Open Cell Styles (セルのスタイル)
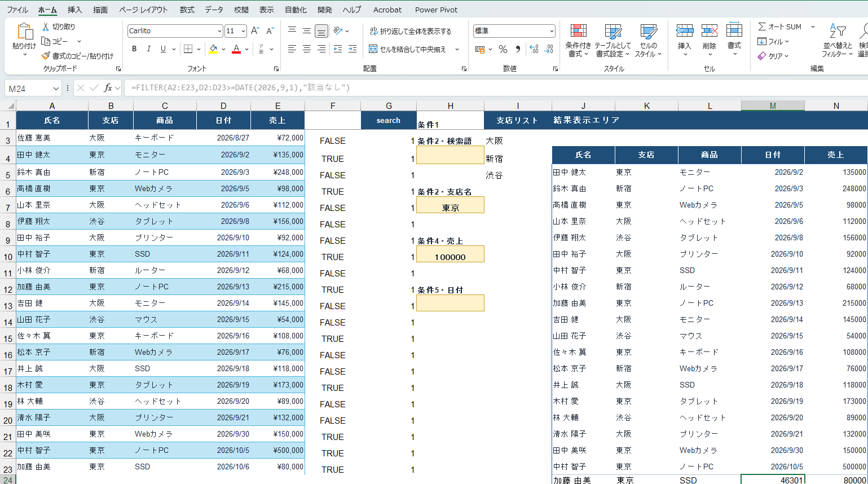The image size is (868, 484). point(649,41)
